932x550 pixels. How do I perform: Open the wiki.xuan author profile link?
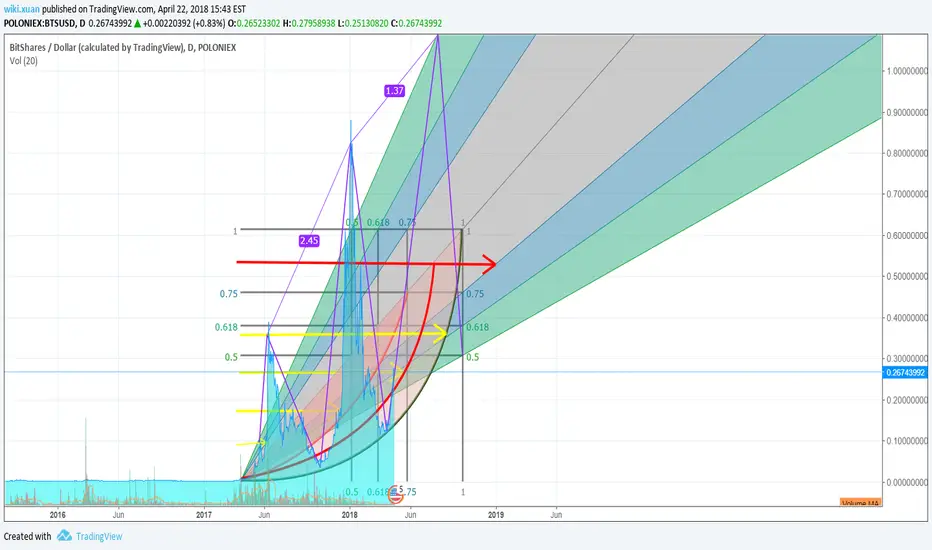(x=21, y=9)
